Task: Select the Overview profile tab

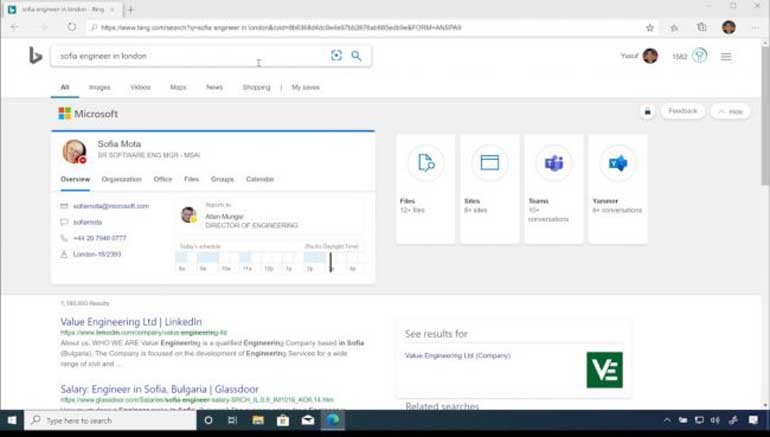Action: point(75,179)
